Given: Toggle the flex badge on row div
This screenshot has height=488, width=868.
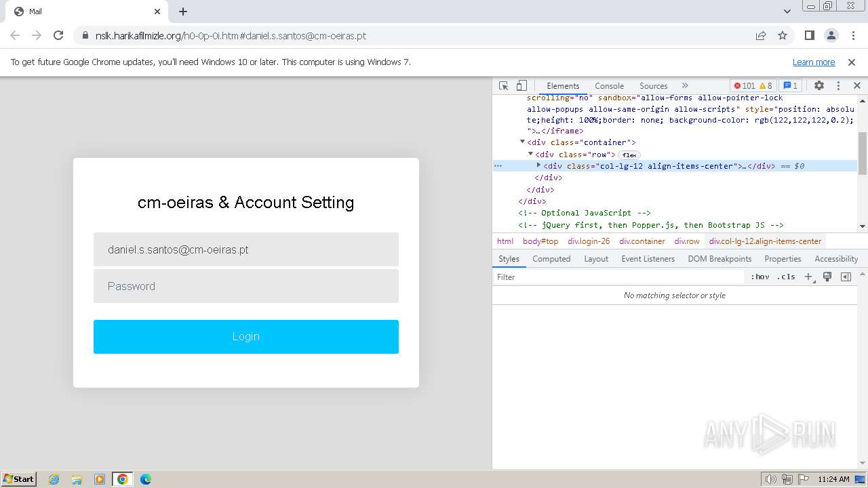Looking at the screenshot, I should coord(629,155).
